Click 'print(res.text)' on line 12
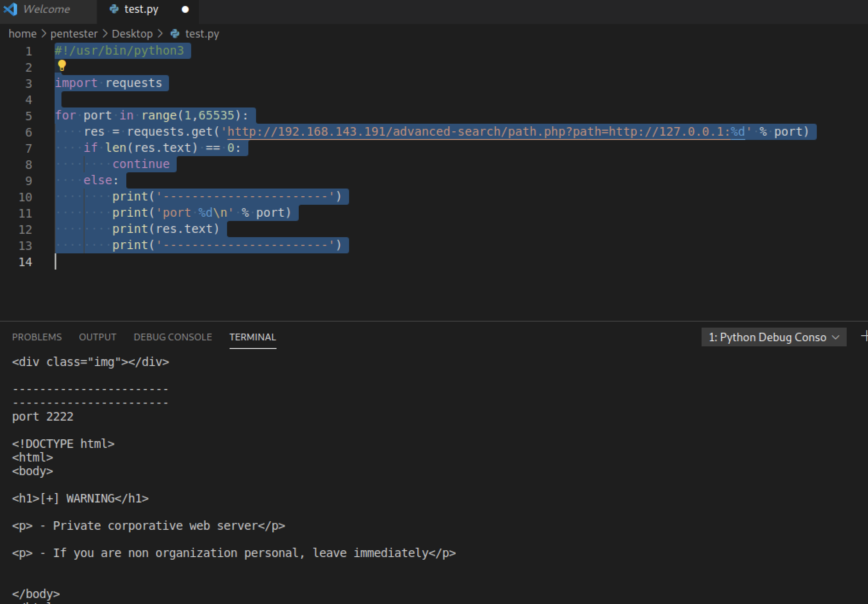 click(166, 229)
